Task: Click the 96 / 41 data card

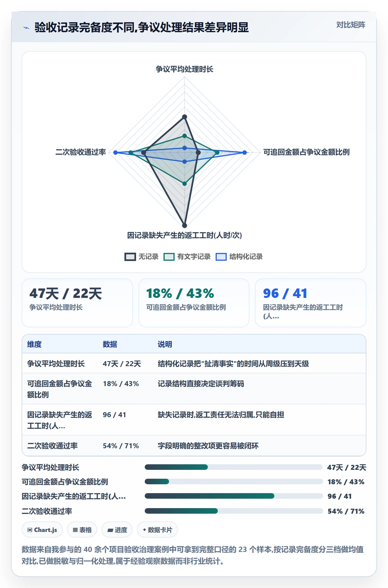Action: (x=311, y=303)
